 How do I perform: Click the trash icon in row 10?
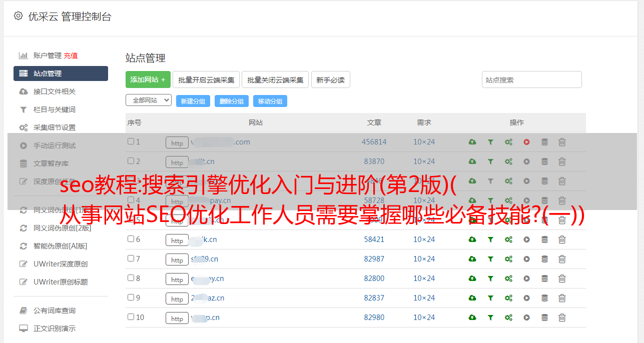coord(562,317)
